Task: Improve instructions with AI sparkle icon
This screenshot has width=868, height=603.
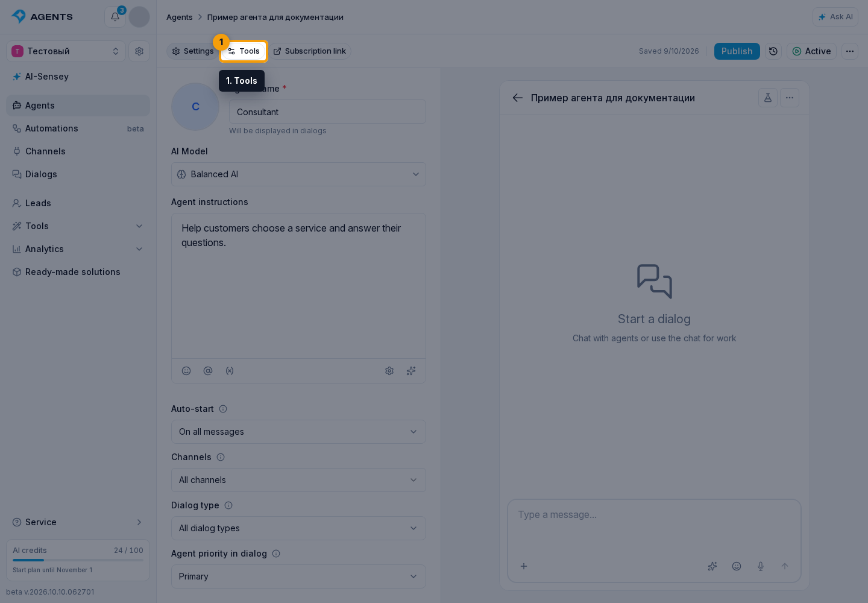Action: pyautogui.click(x=411, y=371)
